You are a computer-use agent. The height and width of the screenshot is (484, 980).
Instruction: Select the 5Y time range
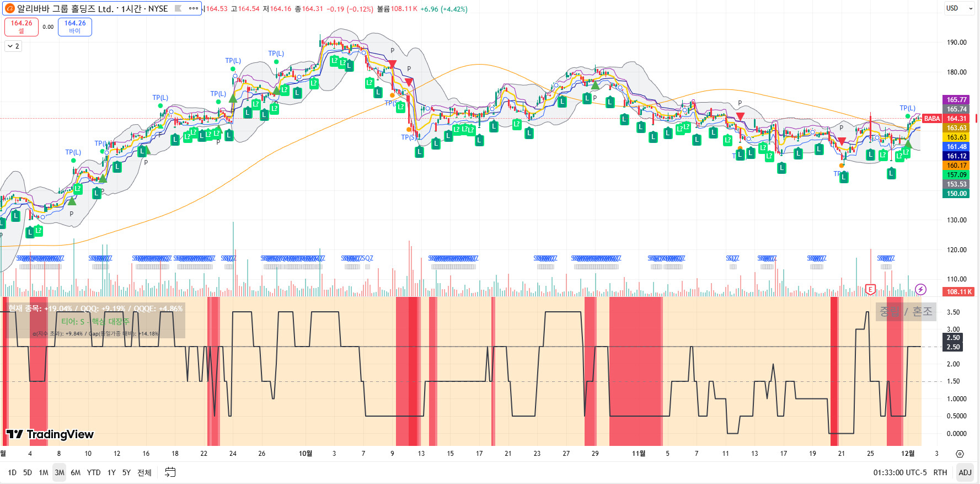126,472
